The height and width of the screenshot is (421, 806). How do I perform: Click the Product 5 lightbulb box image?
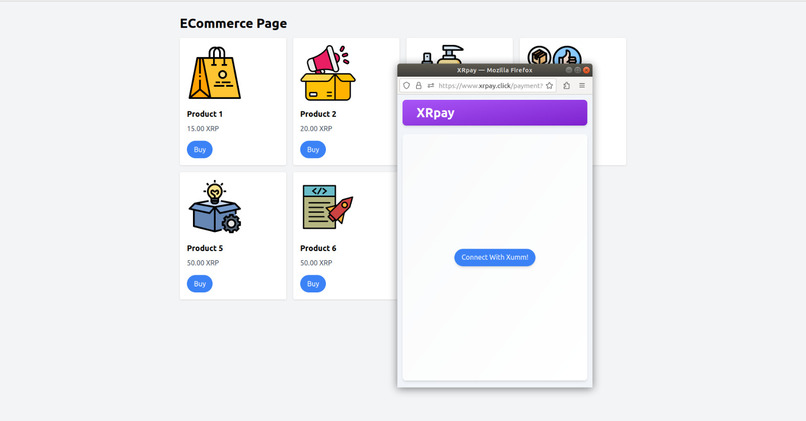coord(215,207)
